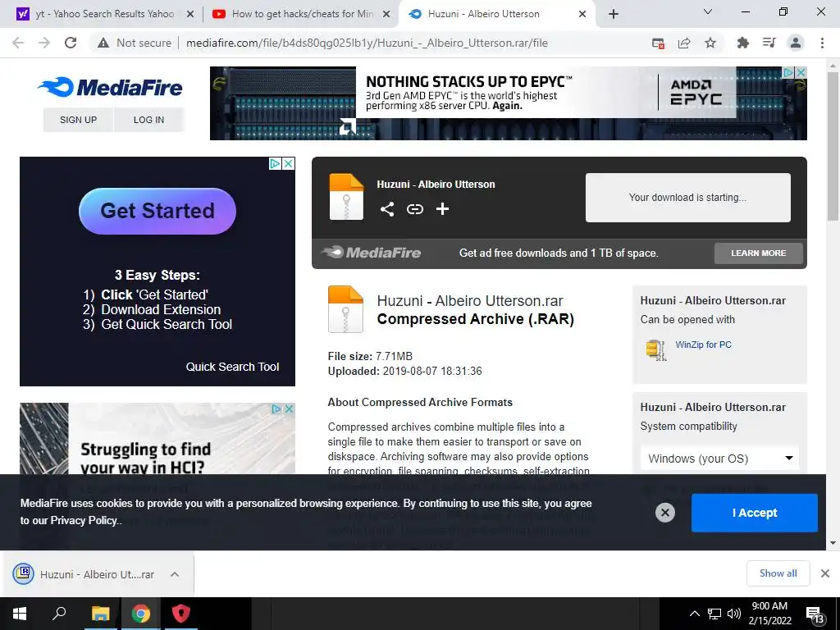Click the plus icon to save file to MediaFire
Viewport: 840px width, 630px height.
[x=442, y=209]
